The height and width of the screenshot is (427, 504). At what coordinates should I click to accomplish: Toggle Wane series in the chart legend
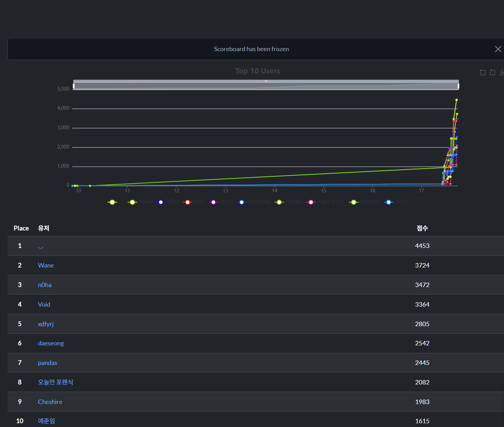pyautogui.click(x=140, y=202)
